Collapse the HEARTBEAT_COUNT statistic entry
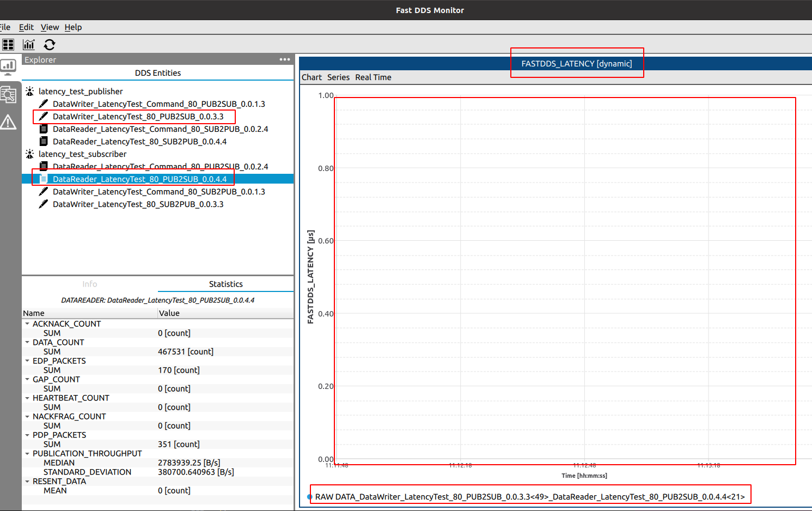 26,398
